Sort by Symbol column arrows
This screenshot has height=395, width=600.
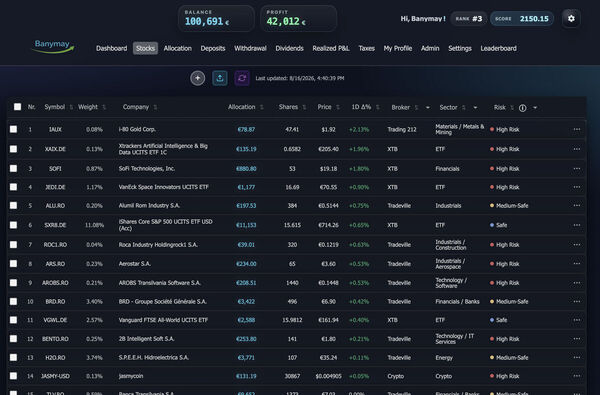[x=71, y=108]
